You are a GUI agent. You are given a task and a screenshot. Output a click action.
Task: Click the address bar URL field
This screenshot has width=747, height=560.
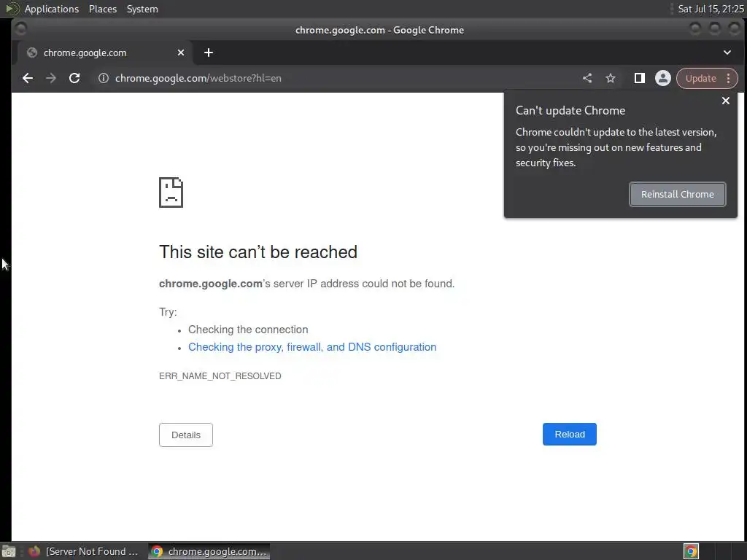[x=333, y=78]
